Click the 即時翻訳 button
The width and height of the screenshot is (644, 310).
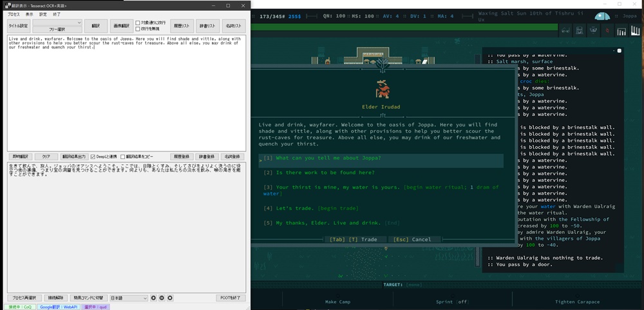point(20,157)
